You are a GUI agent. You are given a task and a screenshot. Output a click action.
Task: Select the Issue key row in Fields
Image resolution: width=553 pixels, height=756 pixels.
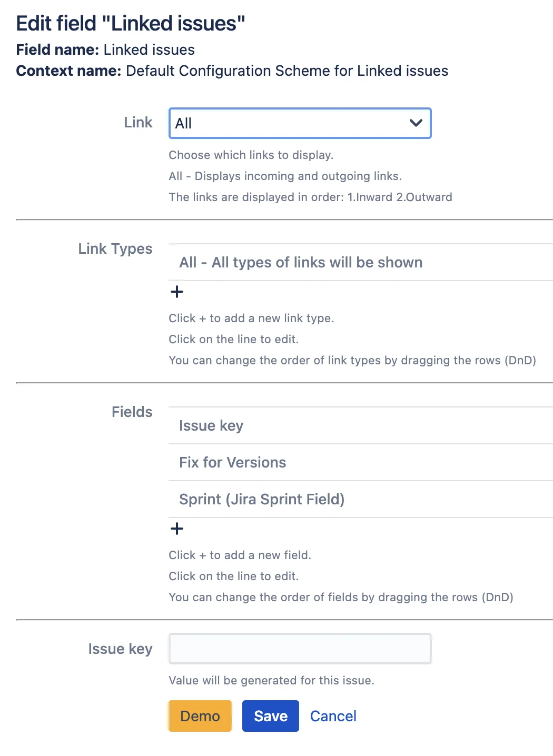[361, 425]
